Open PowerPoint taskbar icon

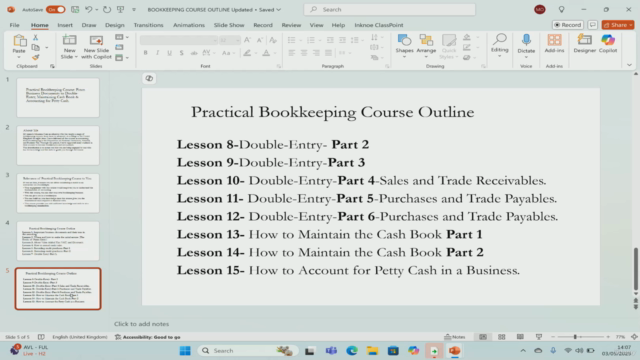(455, 351)
